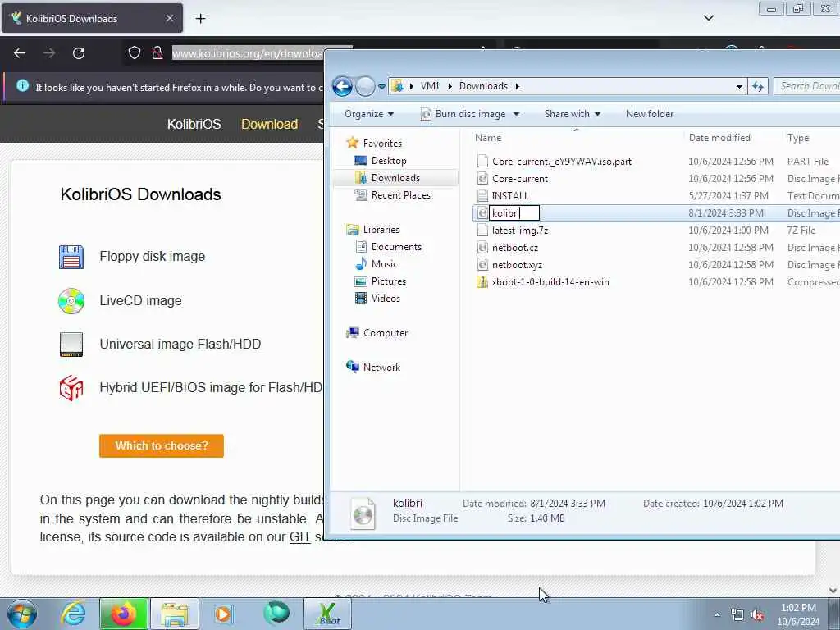Click inside the kolibri rename text box
The image size is (840, 630).
pyautogui.click(x=514, y=213)
